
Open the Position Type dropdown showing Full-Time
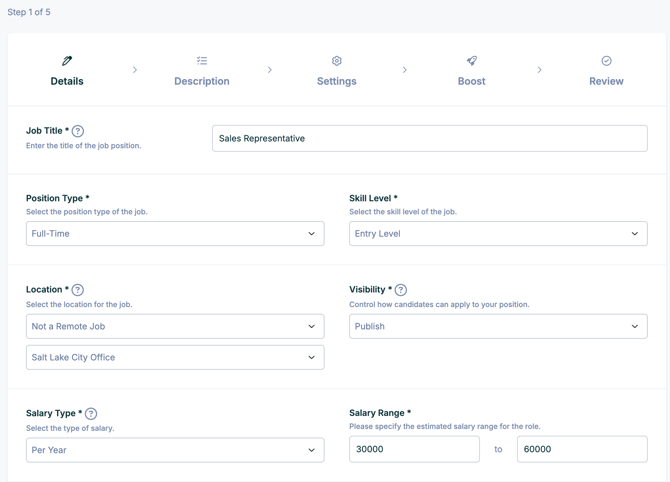point(175,234)
